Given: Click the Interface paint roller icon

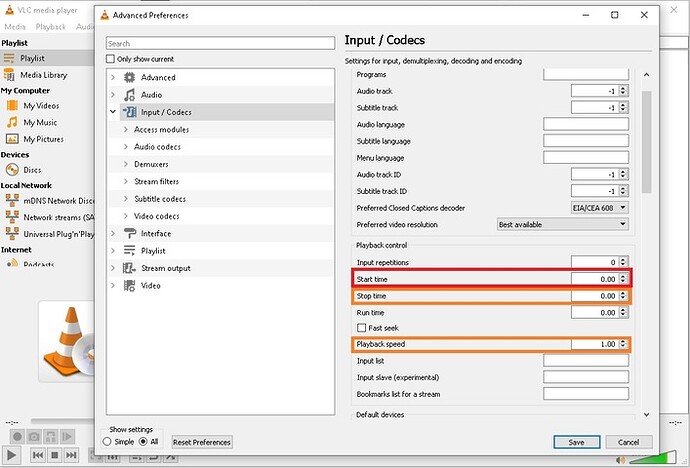Looking at the screenshot, I should pyautogui.click(x=129, y=233).
